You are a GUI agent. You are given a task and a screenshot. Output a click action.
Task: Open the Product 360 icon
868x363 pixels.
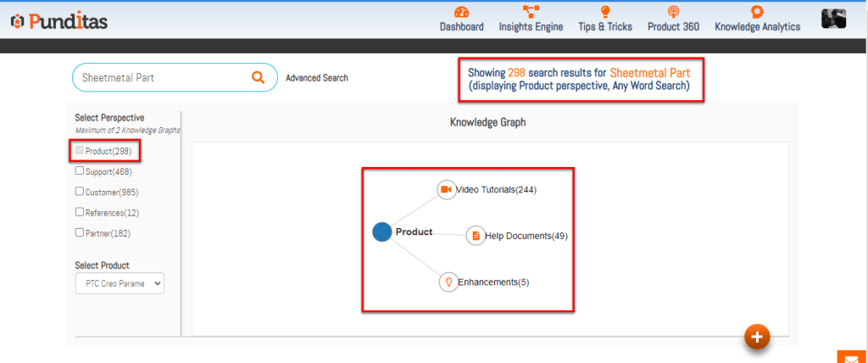[x=673, y=12]
